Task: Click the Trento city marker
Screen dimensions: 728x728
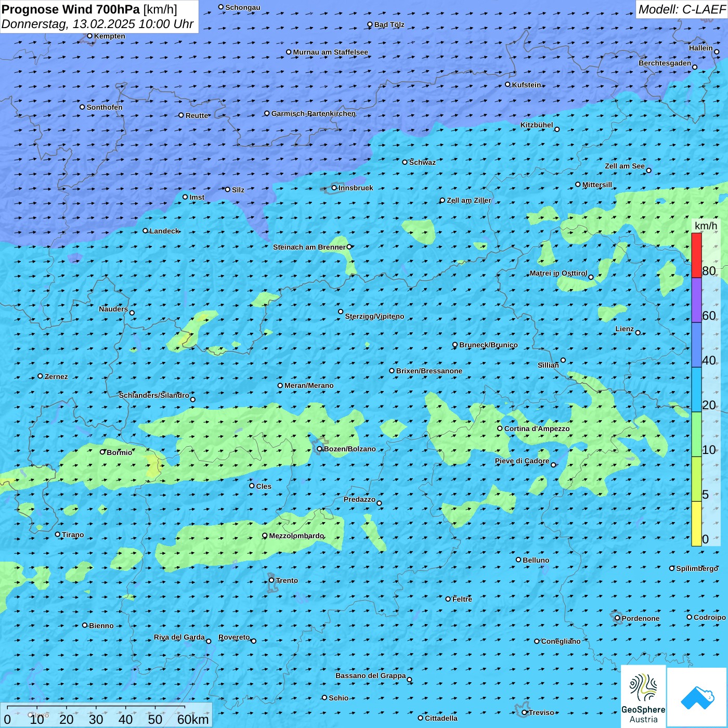Action: (271, 580)
